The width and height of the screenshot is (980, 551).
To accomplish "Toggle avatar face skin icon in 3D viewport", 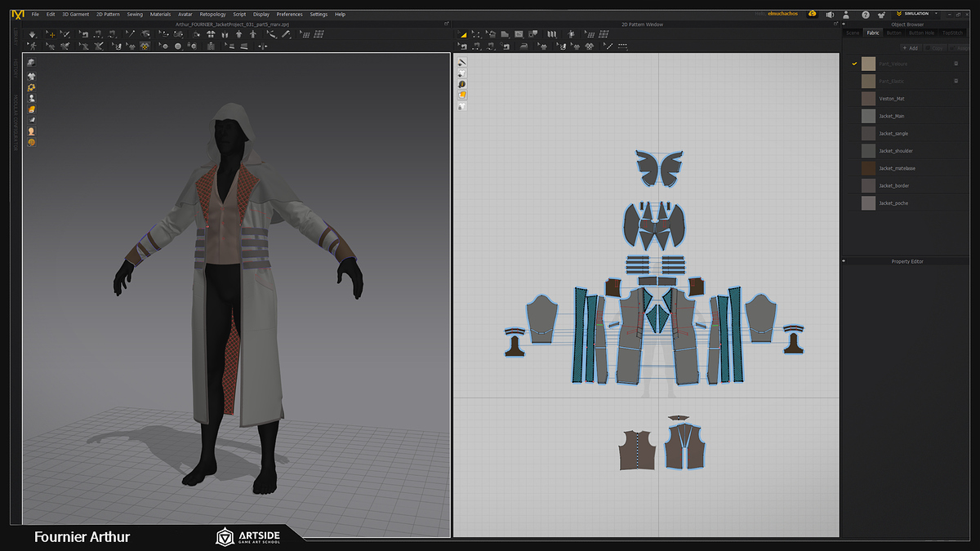I will (31, 131).
